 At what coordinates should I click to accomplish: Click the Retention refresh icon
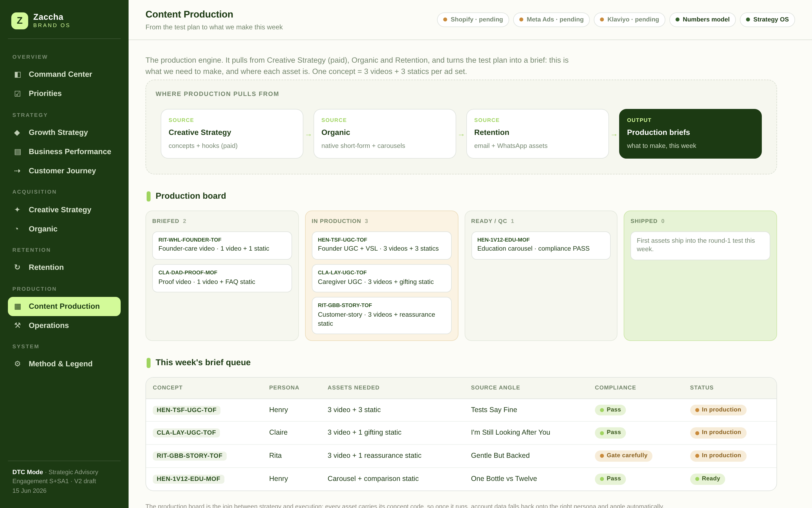point(17,267)
